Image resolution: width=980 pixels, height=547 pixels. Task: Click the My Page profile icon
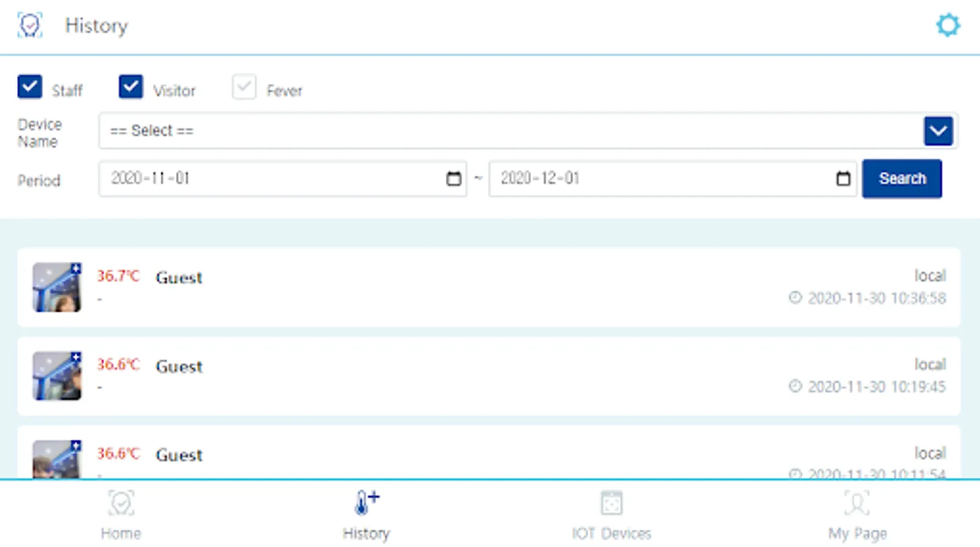point(856,503)
